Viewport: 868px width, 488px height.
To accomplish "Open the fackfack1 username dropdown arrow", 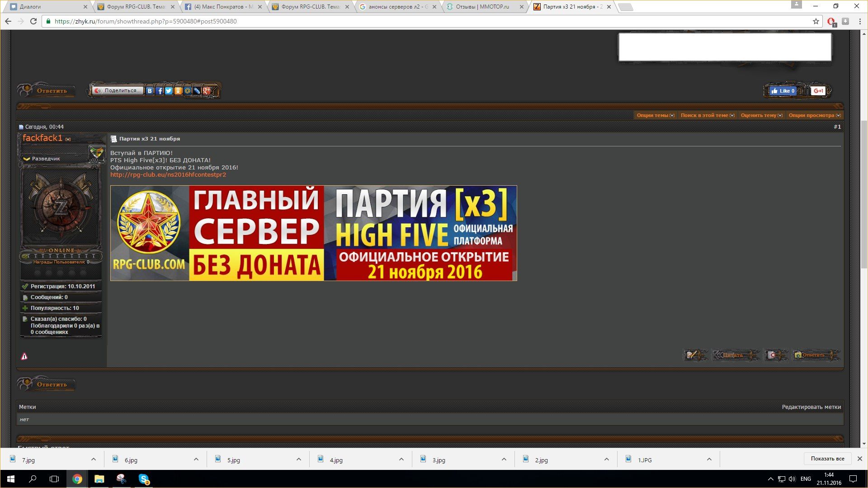I will click(x=68, y=139).
